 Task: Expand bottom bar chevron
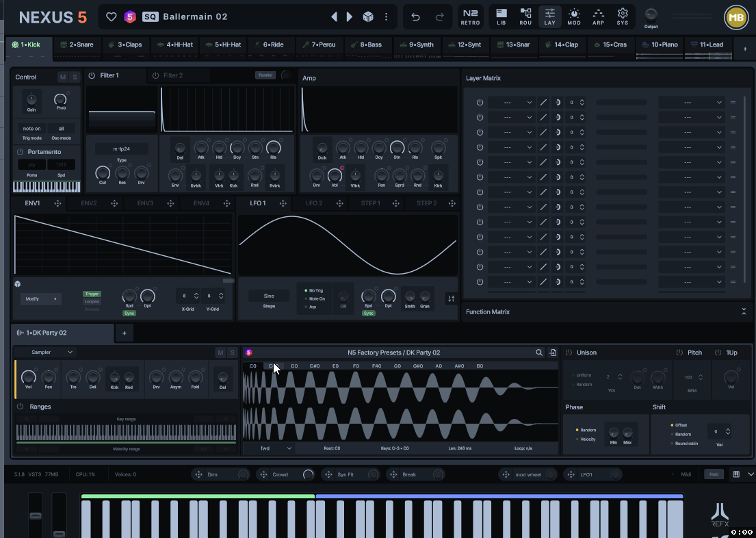tap(751, 474)
